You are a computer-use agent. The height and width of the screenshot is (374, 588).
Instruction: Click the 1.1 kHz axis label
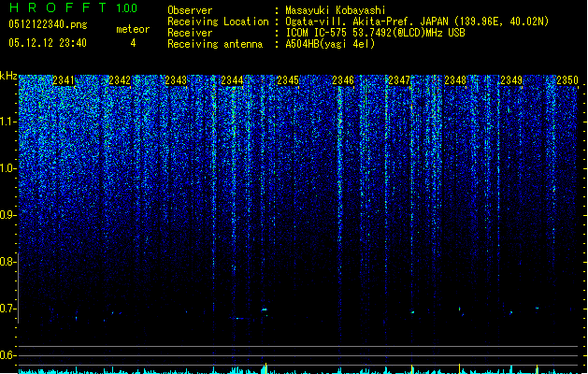[x=8, y=122]
